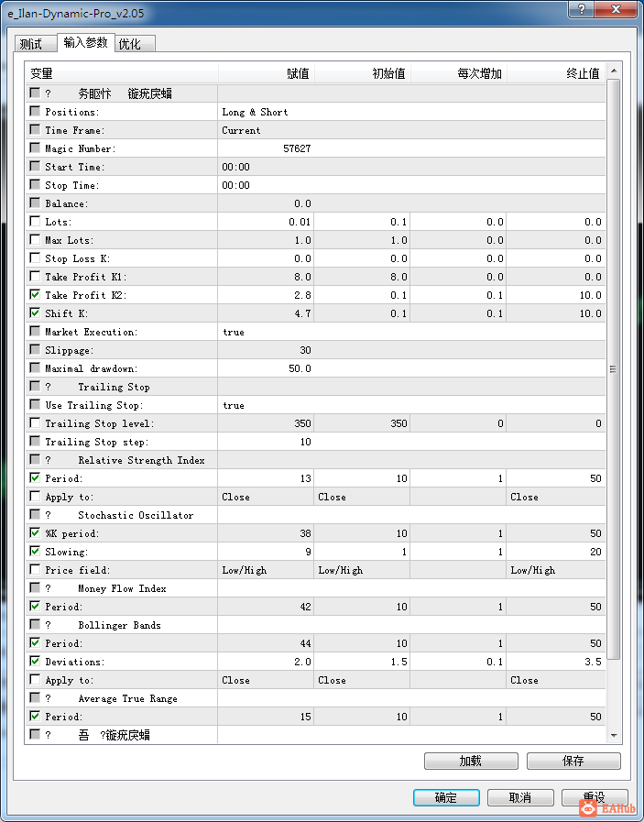Click Deviations 初始值 1.5
This screenshot has width=644, height=822.
point(399,662)
